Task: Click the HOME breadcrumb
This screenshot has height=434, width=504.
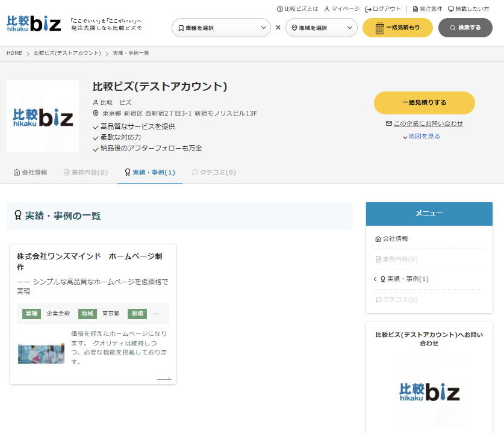Action: (x=14, y=53)
